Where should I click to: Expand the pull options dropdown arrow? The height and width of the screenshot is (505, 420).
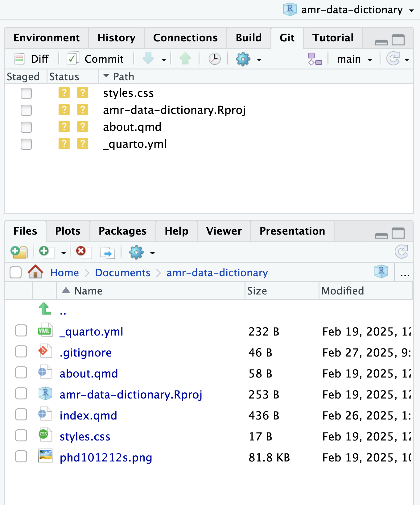(164, 60)
